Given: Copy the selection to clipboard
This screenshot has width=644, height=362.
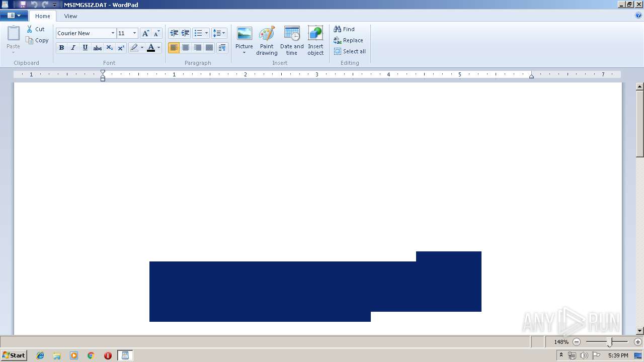Looking at the screenshot, I should click(x=38, y=40).
